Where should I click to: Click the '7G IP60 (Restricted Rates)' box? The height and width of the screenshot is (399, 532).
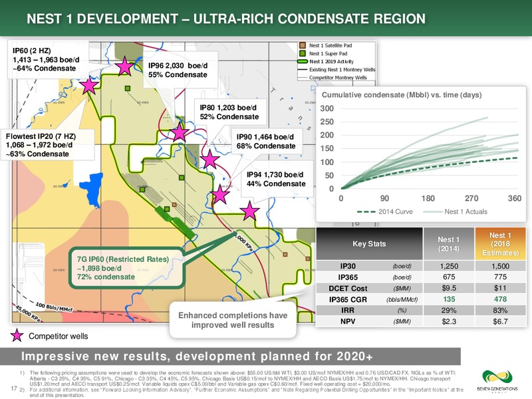click(126, 268)
